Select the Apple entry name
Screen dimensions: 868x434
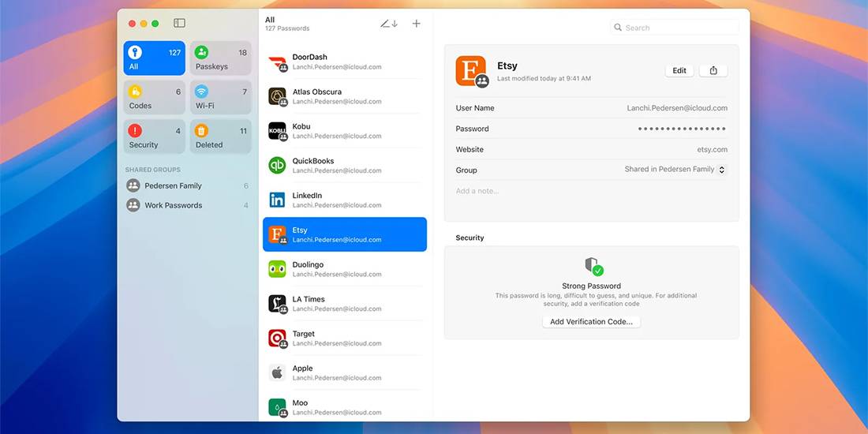tap(302, 369)
